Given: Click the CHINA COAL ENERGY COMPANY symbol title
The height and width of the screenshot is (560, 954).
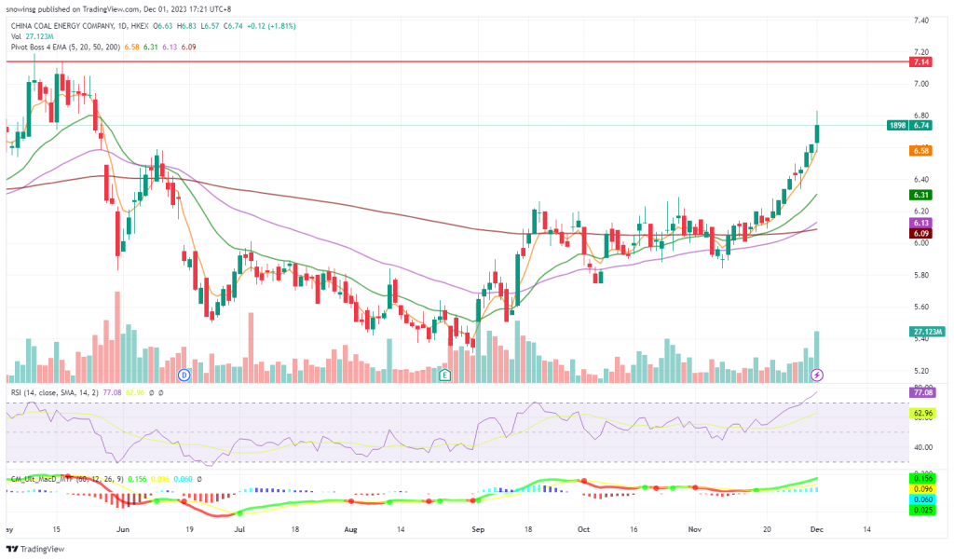Looking at the screenshot, I should click(62, 26).
